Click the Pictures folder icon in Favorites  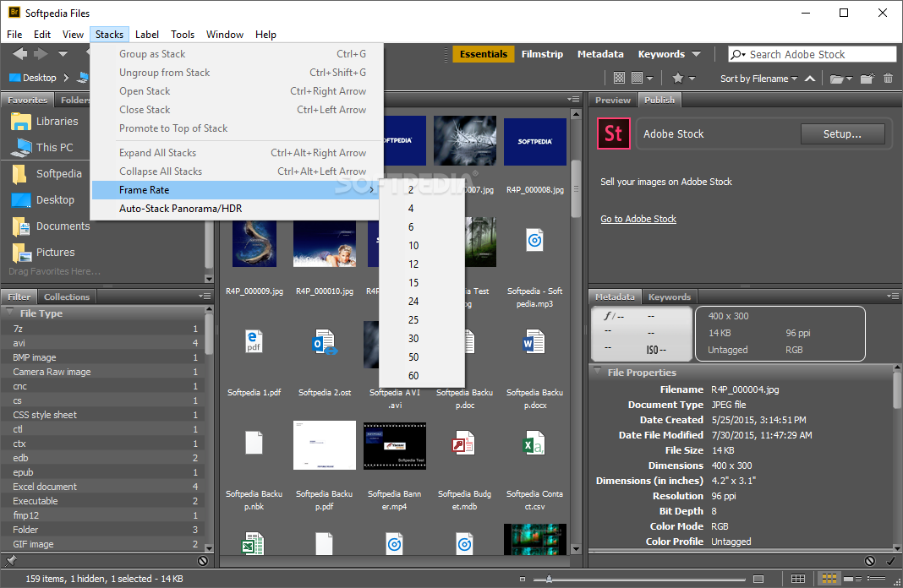click(21, 253)
